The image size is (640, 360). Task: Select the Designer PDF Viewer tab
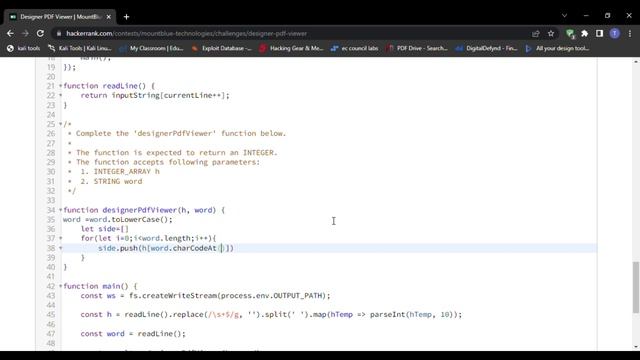tap(60, 17)
